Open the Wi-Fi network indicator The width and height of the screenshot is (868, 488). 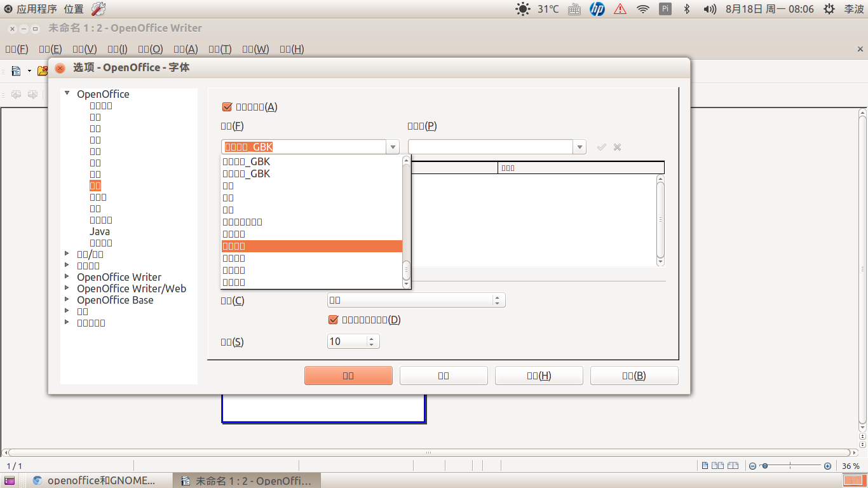[x=643, y=9]
